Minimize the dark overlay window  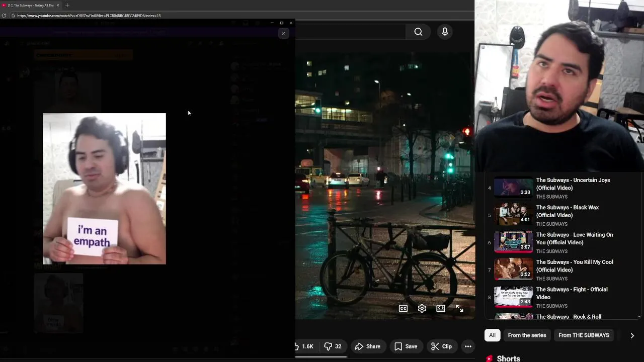point(272,23)
